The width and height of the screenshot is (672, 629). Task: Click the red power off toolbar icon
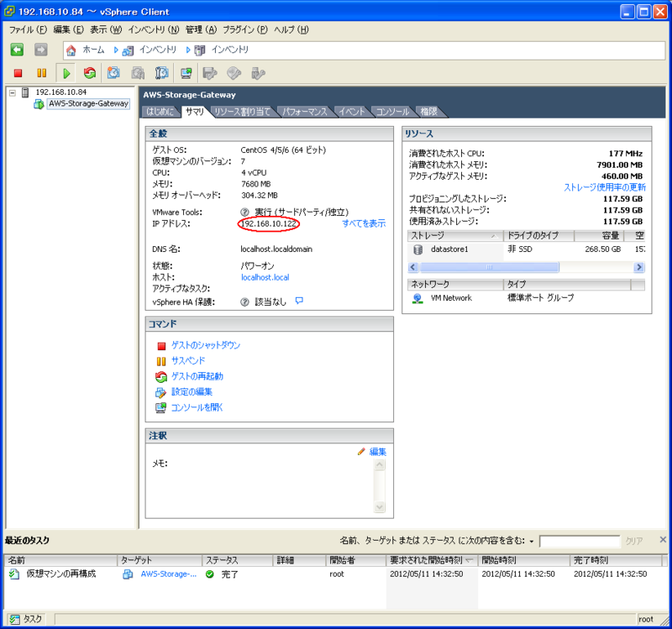point(18,73)
